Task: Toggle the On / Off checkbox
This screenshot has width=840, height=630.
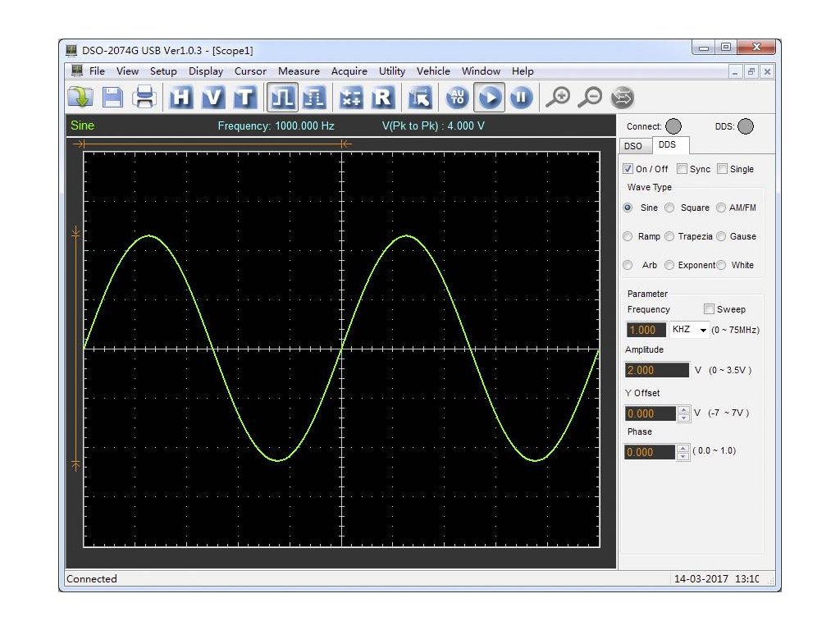Action: [628, 169]
